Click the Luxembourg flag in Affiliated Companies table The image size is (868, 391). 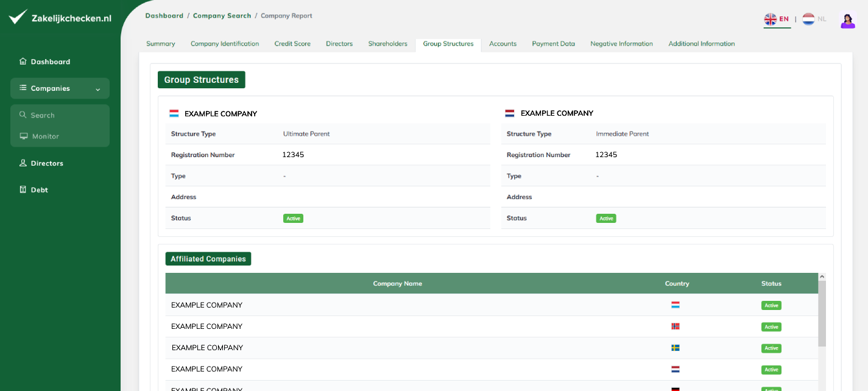point(676,305)
